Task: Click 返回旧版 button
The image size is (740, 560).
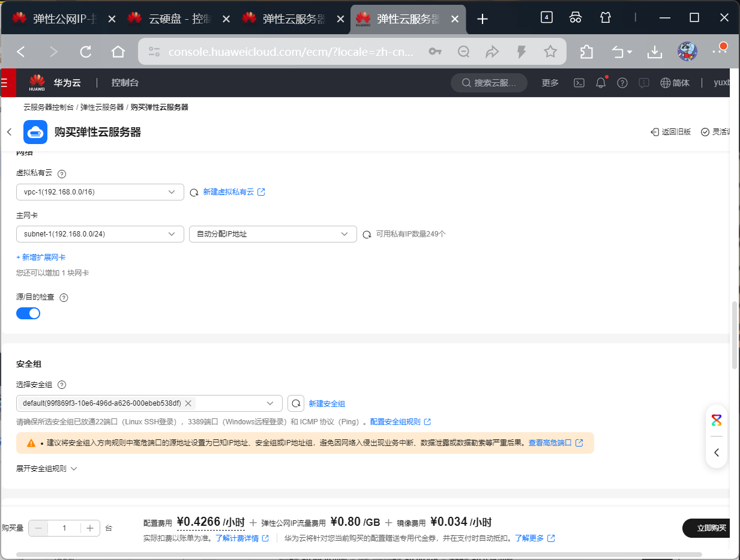Action: [x=670, y=132]
